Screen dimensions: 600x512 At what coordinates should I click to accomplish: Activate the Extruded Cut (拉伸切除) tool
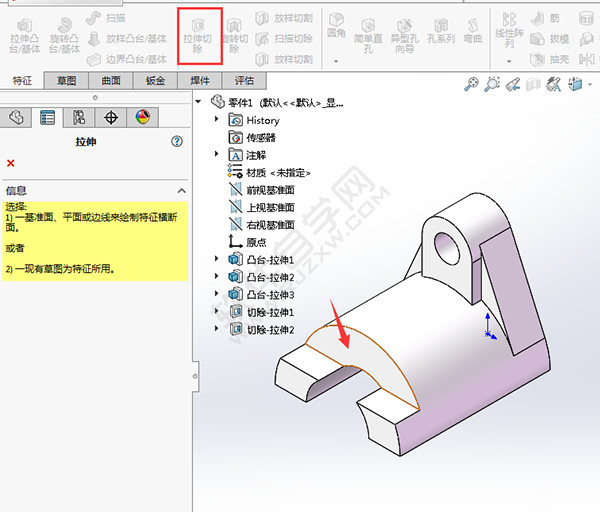[197, 36]
